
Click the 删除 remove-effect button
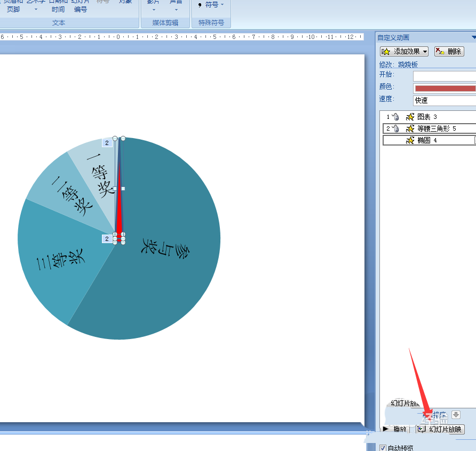coord(449,52)
